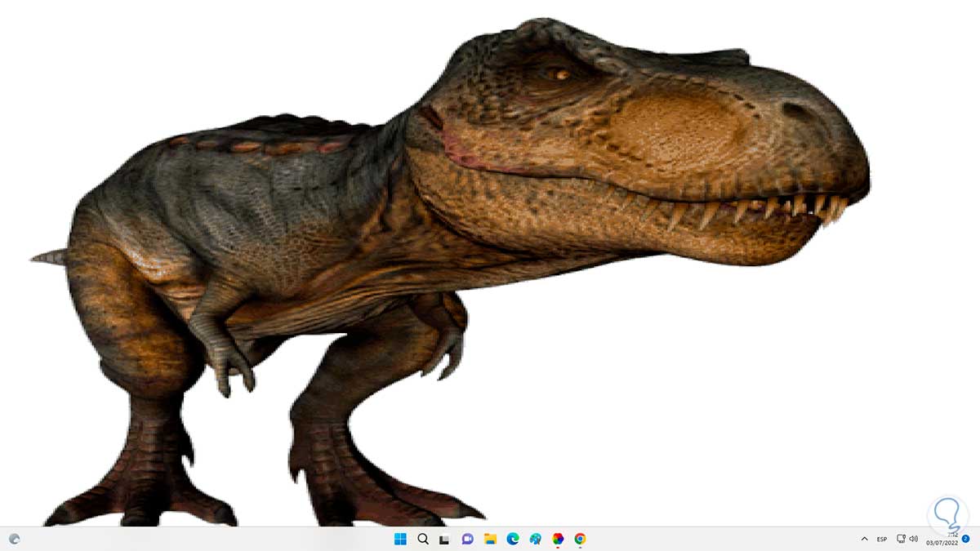Image resolution: width=980 pixels, height=551 pixels.
Task: Show hidden system tray icons
Action: 864,539
